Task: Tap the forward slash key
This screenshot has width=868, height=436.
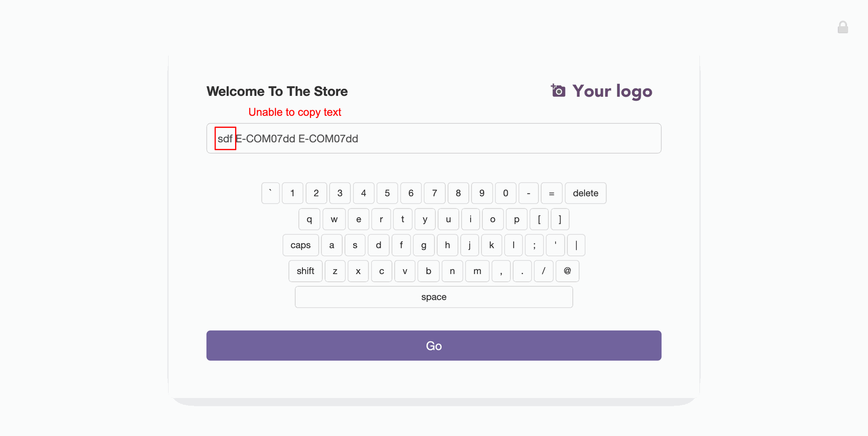Action: [543, 271]
